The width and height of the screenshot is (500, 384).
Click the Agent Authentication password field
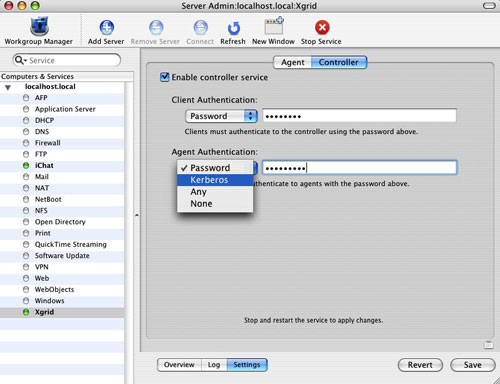[359, 168]
